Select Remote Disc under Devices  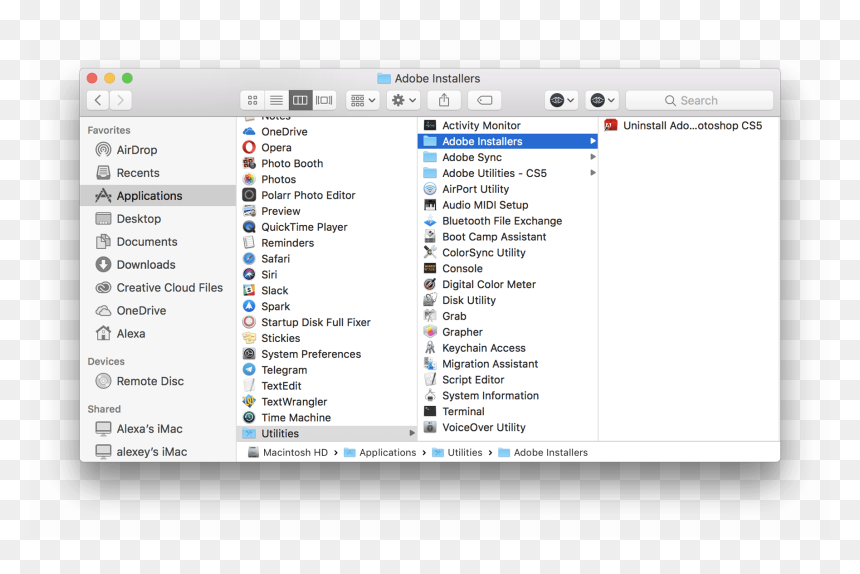pos(159,381)
